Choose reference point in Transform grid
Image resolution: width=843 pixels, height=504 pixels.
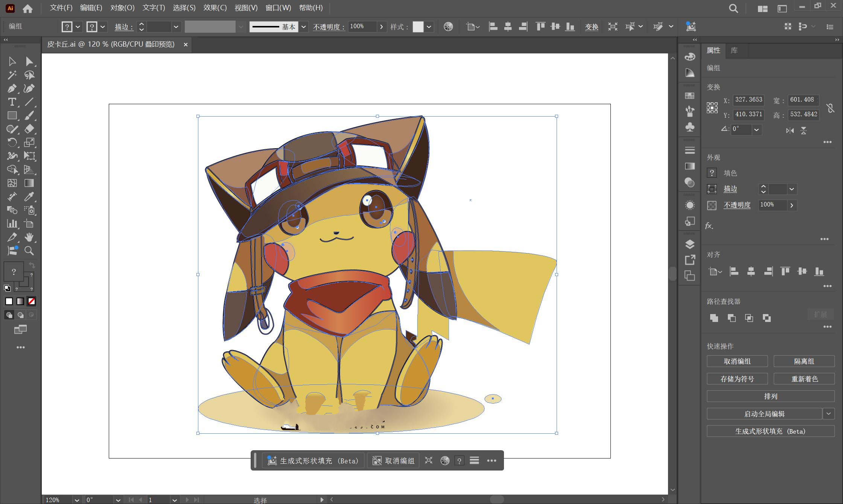(712, 108)
